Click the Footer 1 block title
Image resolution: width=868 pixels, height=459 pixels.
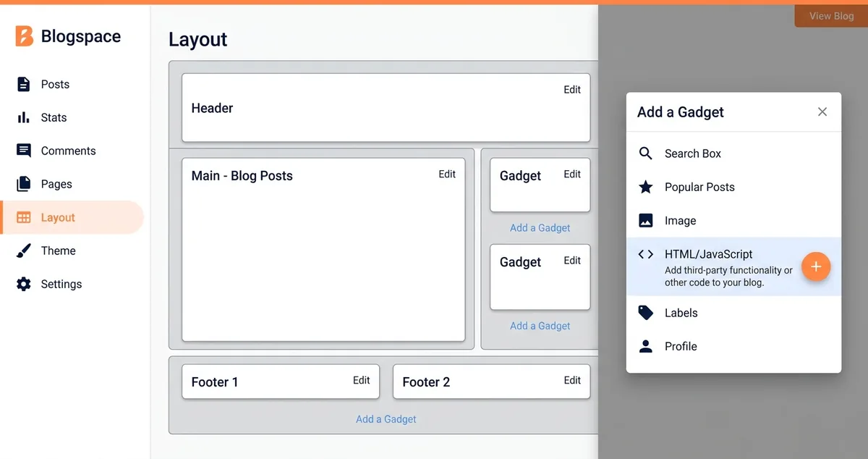tap(214, 382)
